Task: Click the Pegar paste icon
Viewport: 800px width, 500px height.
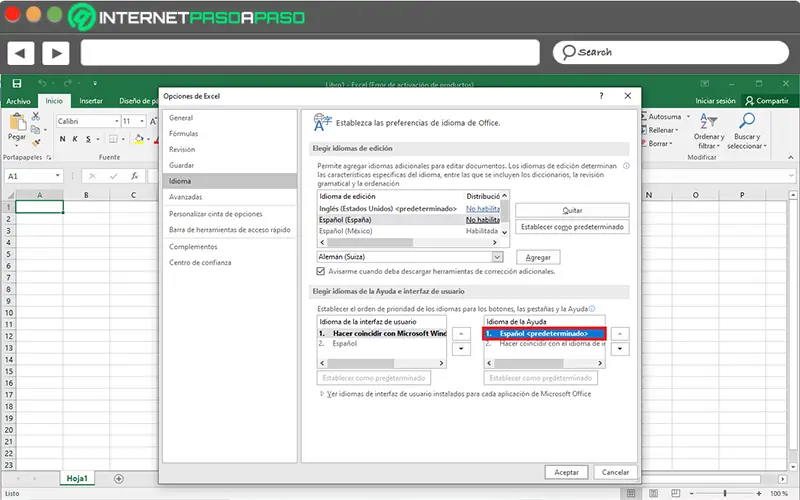Action: pyautogui.click(x=17, y=122)
